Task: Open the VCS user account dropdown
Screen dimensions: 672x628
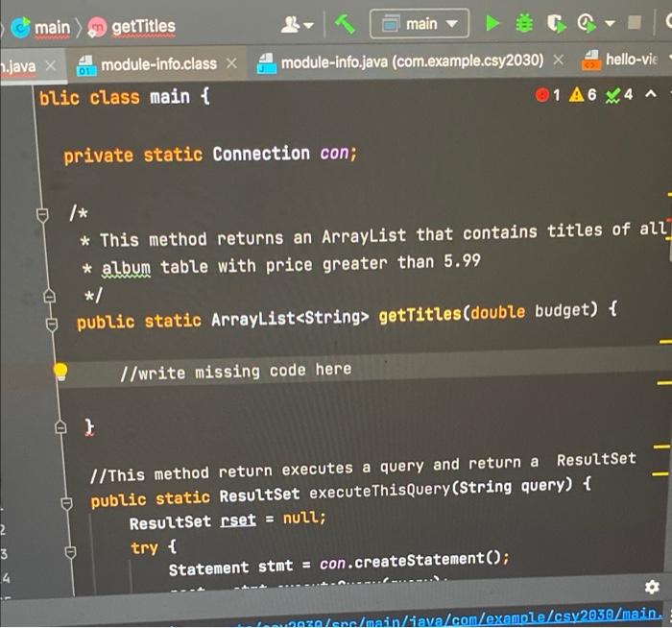Action: 297,25
